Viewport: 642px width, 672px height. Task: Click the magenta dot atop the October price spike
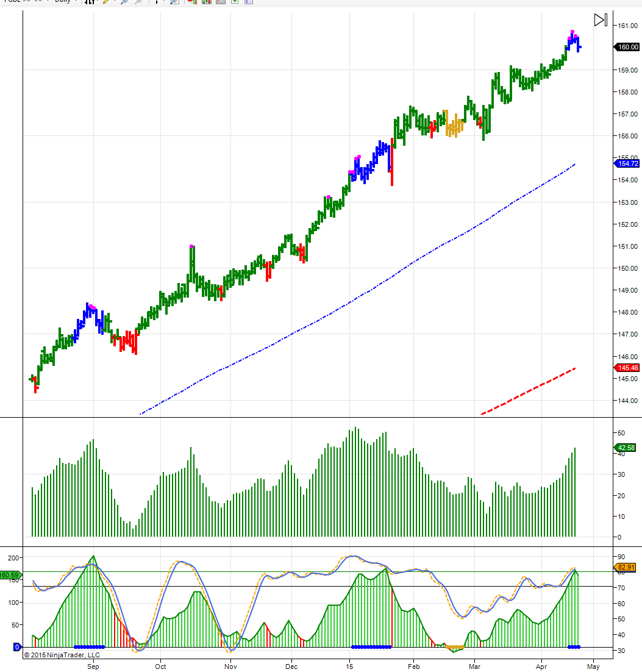(x=191, y=246)
